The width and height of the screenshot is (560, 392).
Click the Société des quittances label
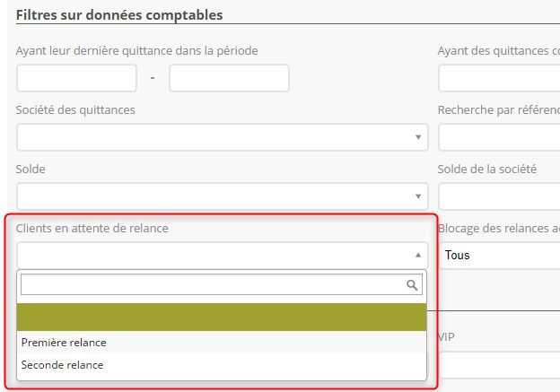76,110
